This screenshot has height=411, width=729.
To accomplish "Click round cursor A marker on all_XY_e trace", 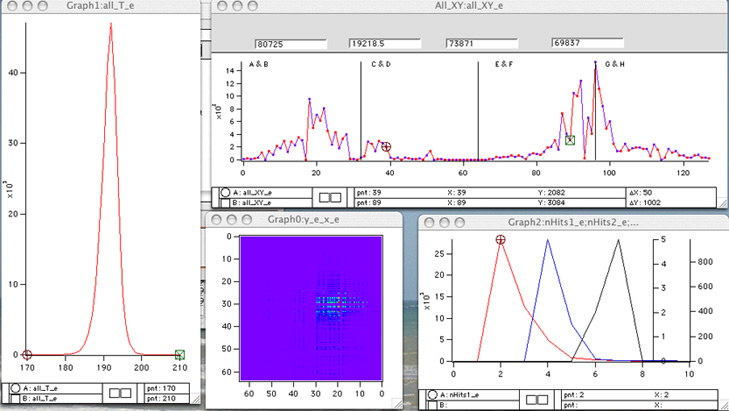I will 387,147.
